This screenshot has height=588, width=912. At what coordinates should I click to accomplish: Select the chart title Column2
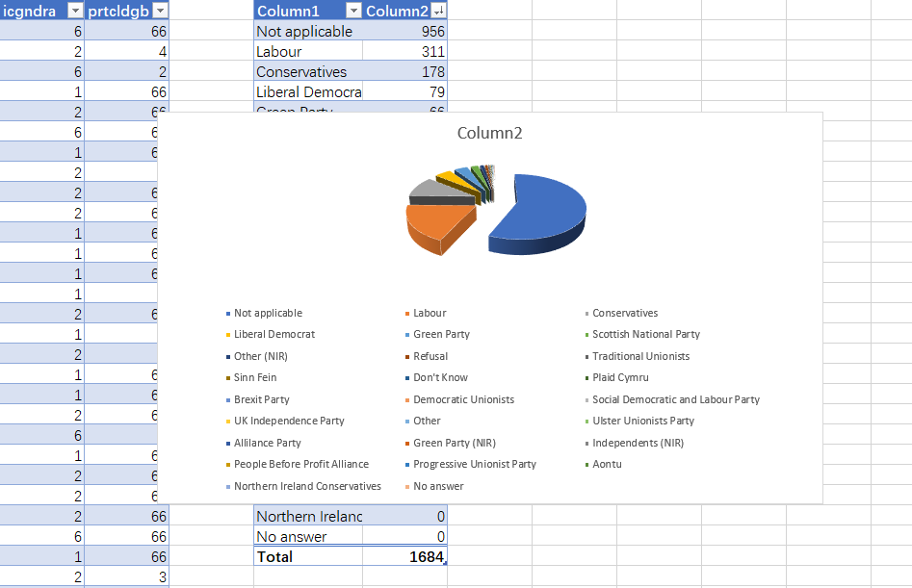(489, 133)
